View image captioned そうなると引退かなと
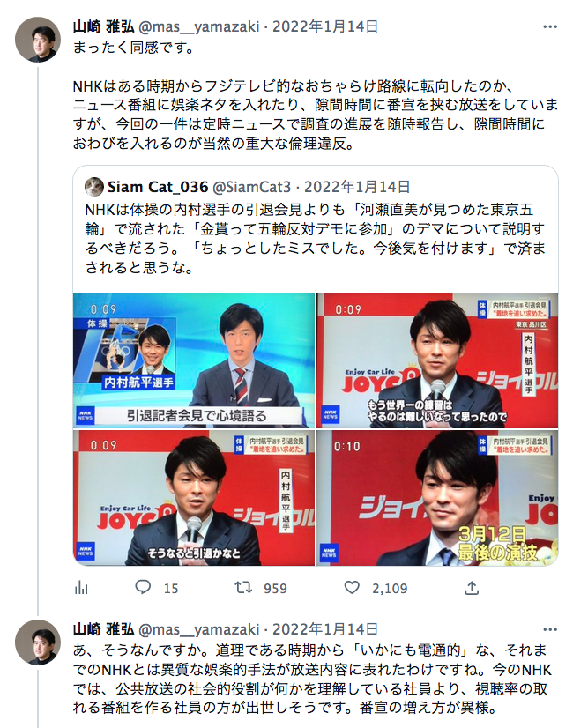Viewport: 573px width, 728px height. tap(194, 498)
